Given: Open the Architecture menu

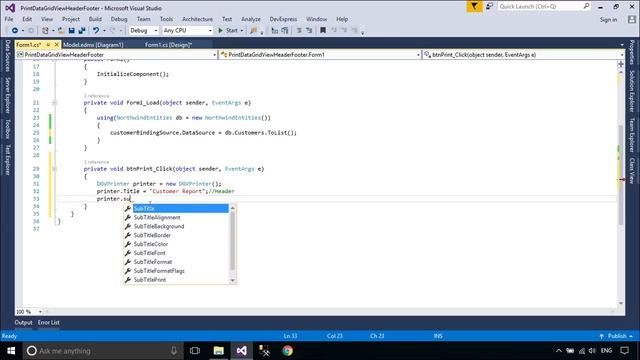Looking at the screenshot, I should click(x=198, y=19).
